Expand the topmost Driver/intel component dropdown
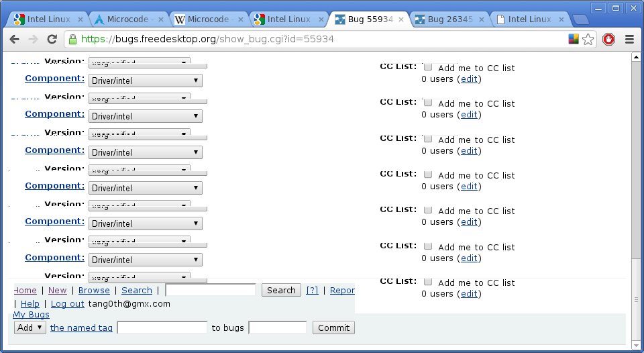 [145, 81]
